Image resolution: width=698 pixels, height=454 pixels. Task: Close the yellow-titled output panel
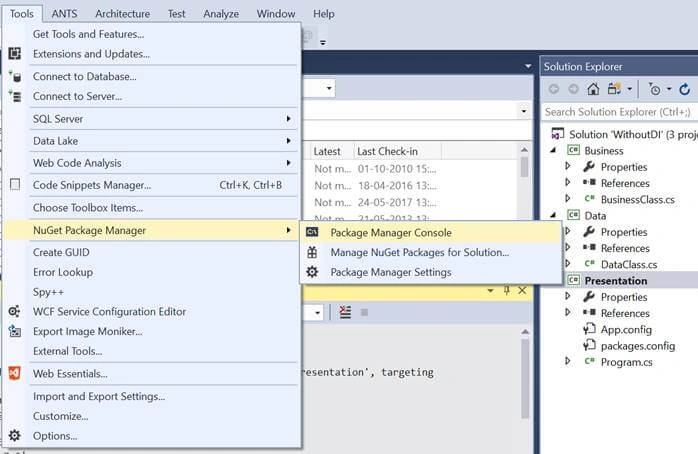tap(522, 291)
